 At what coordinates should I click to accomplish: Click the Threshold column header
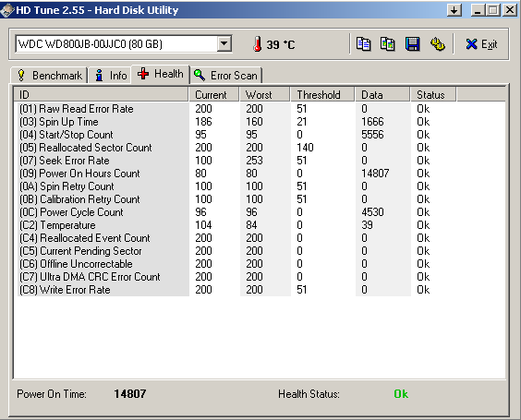tap(322, 95)
